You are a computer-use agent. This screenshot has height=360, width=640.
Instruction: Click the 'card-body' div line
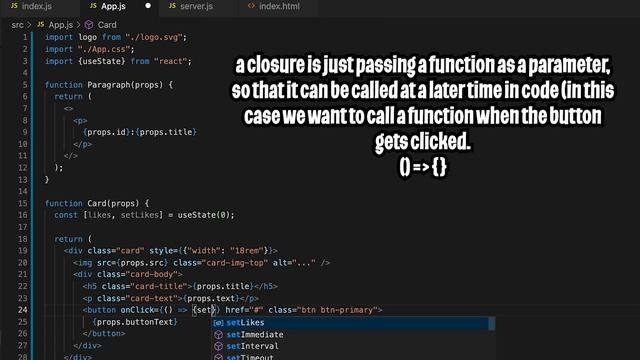(128, 274)
